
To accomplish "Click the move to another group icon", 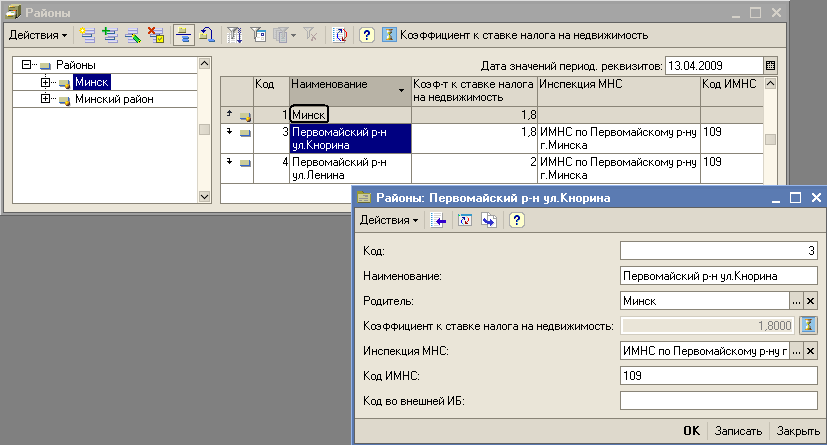I will [x=207, y=35].
